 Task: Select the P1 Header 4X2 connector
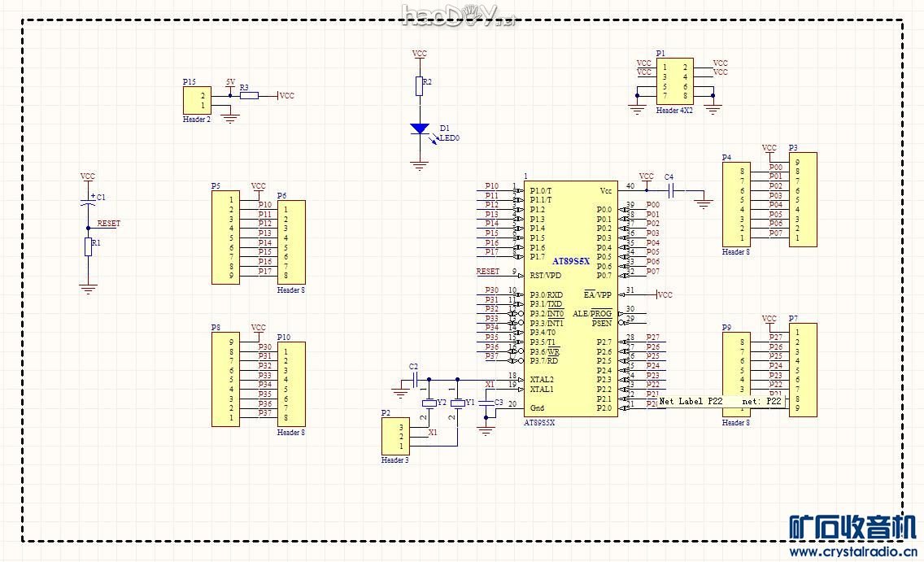675,81
